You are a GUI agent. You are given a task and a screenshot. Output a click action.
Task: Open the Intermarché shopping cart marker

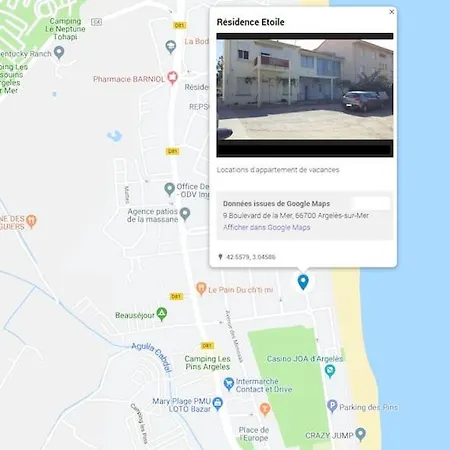[x=229, y=384]
